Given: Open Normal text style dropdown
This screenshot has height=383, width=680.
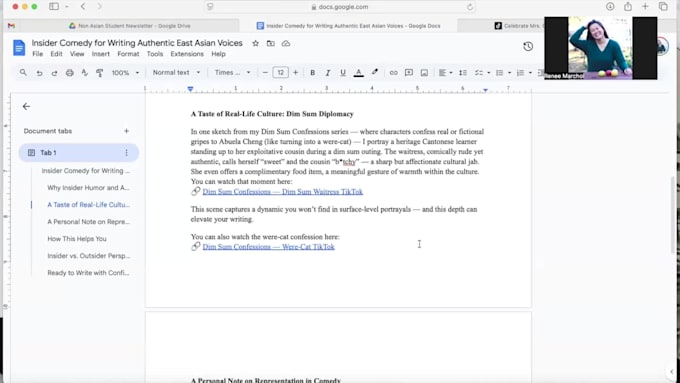Looking at the screenshot, I should coord(176,72).
